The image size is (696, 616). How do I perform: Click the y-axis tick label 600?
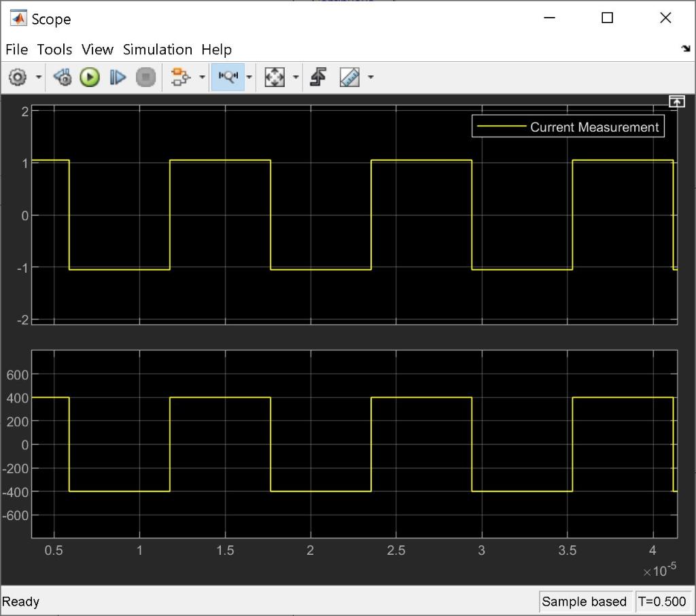pos(18,375)
